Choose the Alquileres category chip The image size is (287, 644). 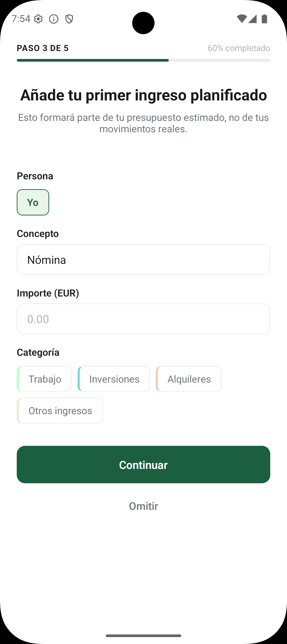[189, 379]
